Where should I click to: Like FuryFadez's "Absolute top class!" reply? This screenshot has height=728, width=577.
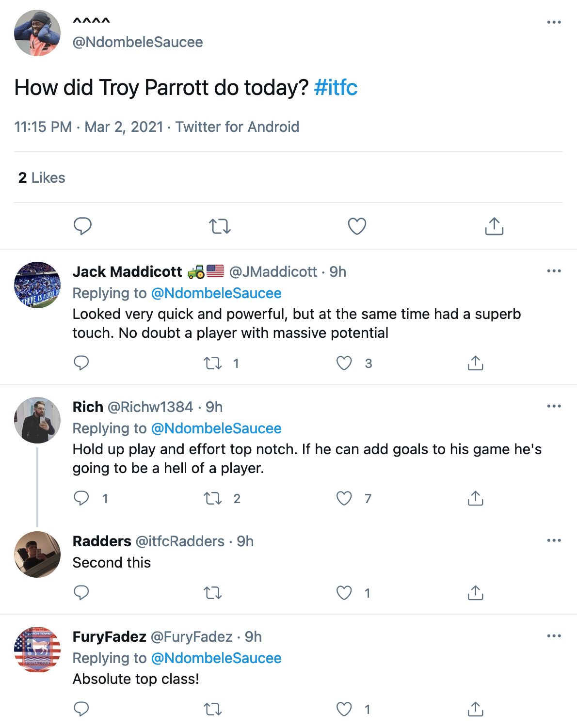(x=344, y=710)
